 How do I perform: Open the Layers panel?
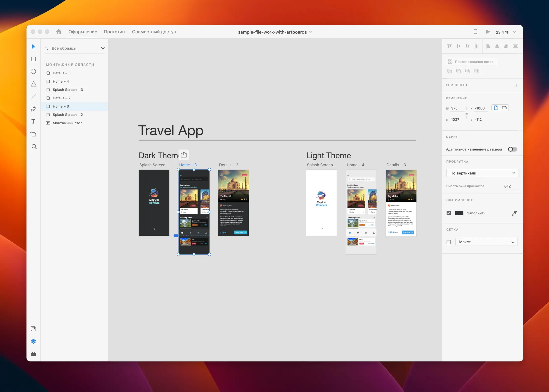tap(33, 341)
